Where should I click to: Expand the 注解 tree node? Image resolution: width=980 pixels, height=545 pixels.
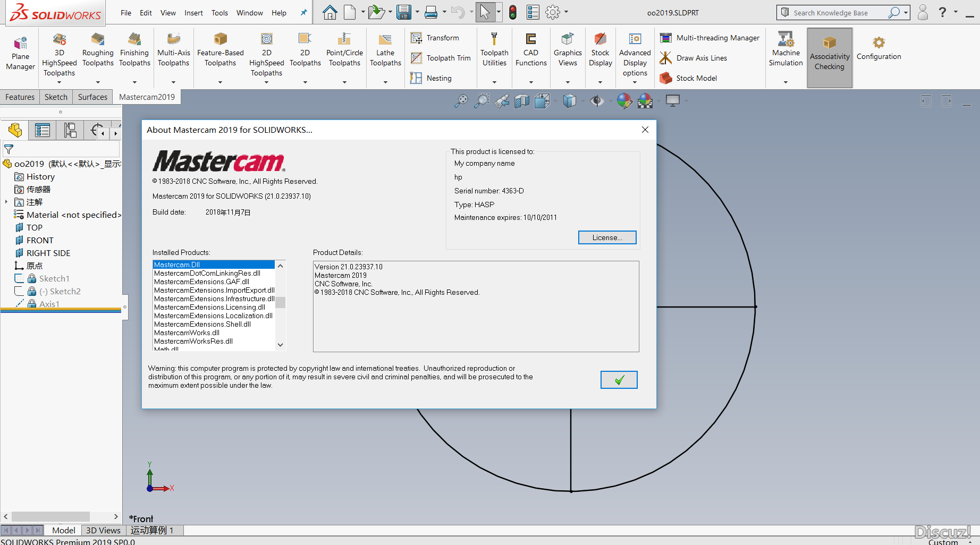pyautogui.click(x=6, y=202)
